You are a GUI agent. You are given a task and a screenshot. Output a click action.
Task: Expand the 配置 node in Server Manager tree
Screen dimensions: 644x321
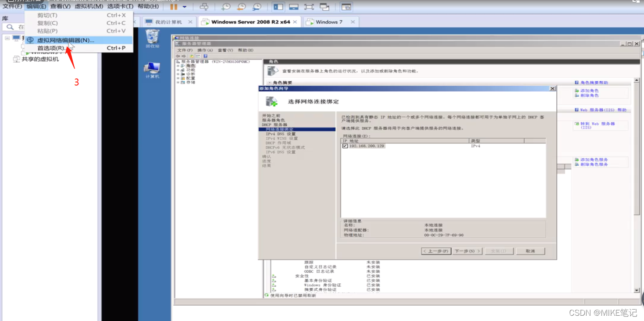click(x=178, y=78)
